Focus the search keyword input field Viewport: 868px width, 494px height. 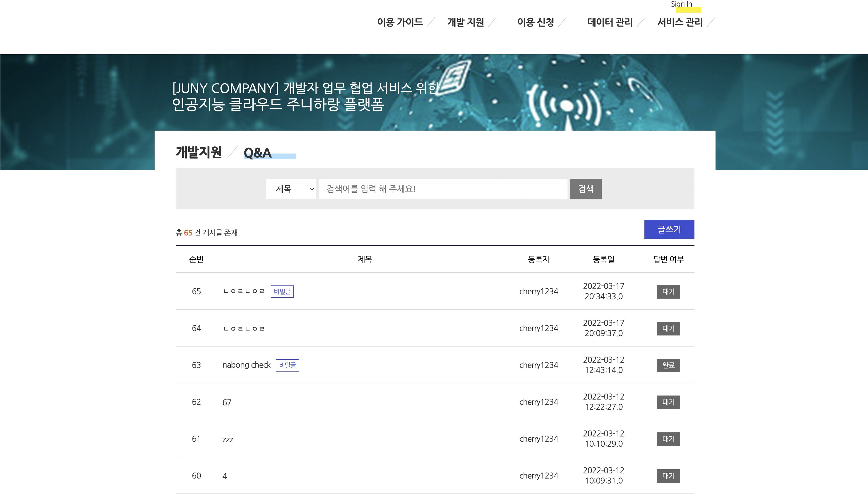click(x=442, y=189)
